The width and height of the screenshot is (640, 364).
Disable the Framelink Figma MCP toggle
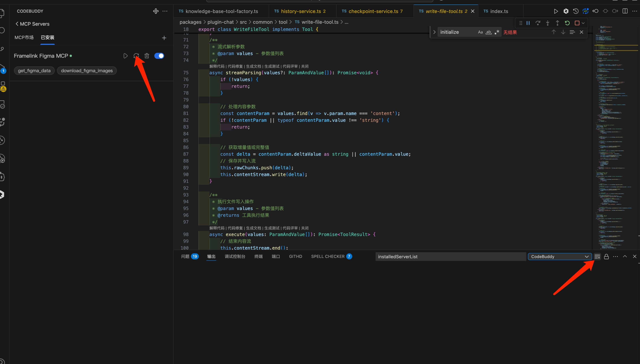[x=159, y=56]
